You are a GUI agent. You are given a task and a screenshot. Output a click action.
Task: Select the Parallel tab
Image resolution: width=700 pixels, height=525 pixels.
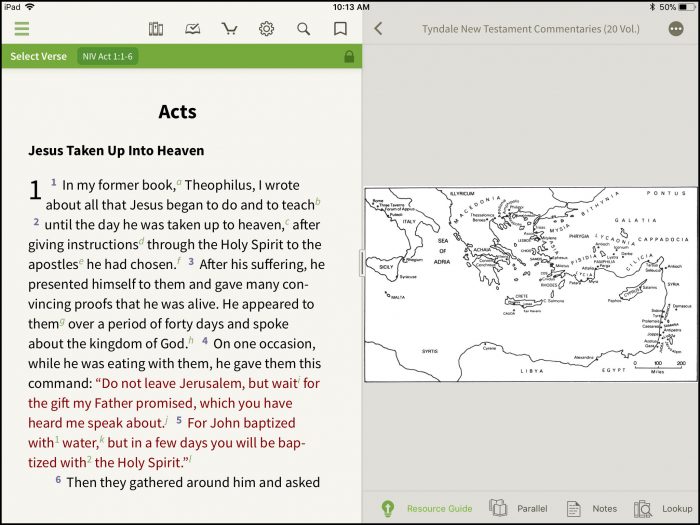click(x=532, y=508)
